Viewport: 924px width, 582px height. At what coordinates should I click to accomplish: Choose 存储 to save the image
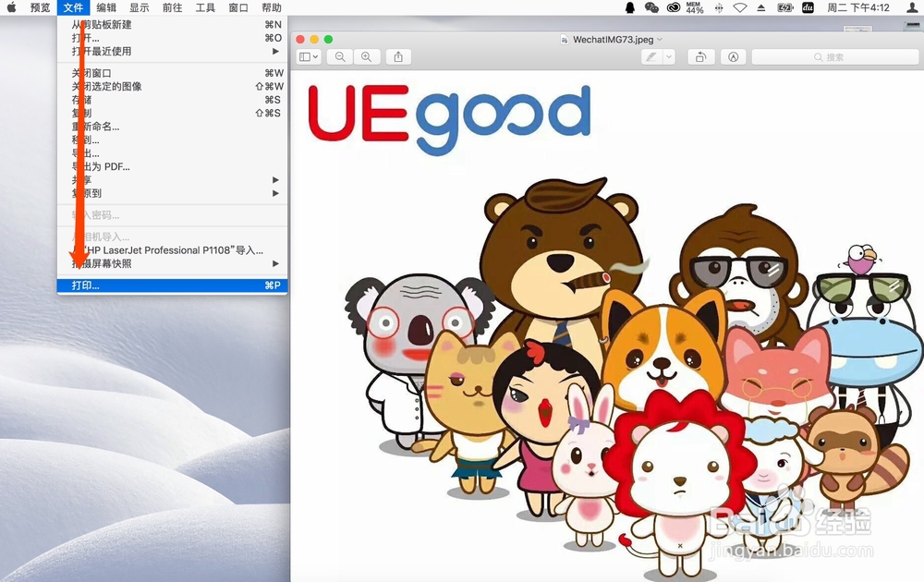pos(172,100)
